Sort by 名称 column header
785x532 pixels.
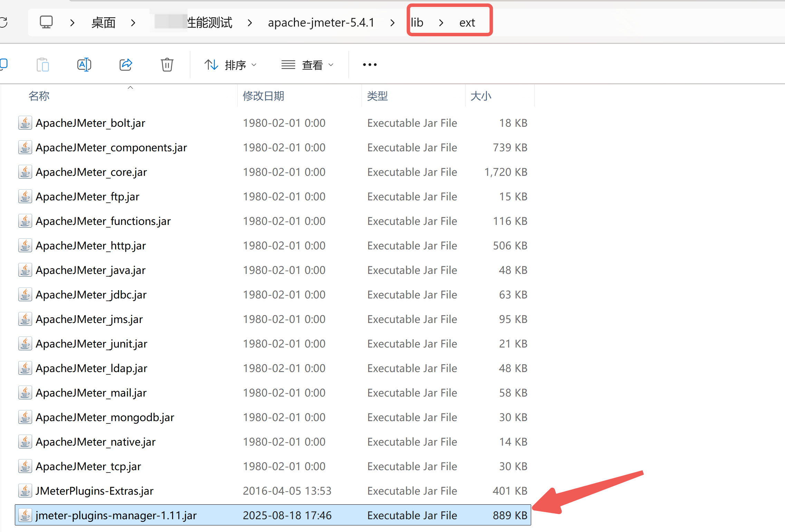(39, 96)
